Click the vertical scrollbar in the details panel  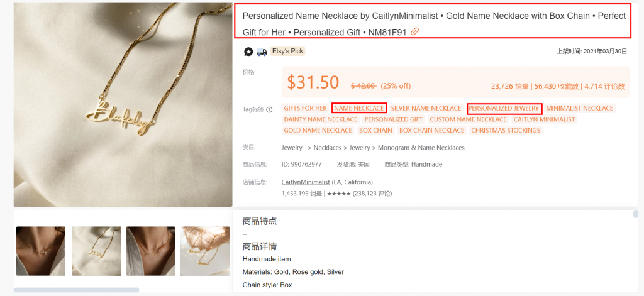[x=636, y=214]
